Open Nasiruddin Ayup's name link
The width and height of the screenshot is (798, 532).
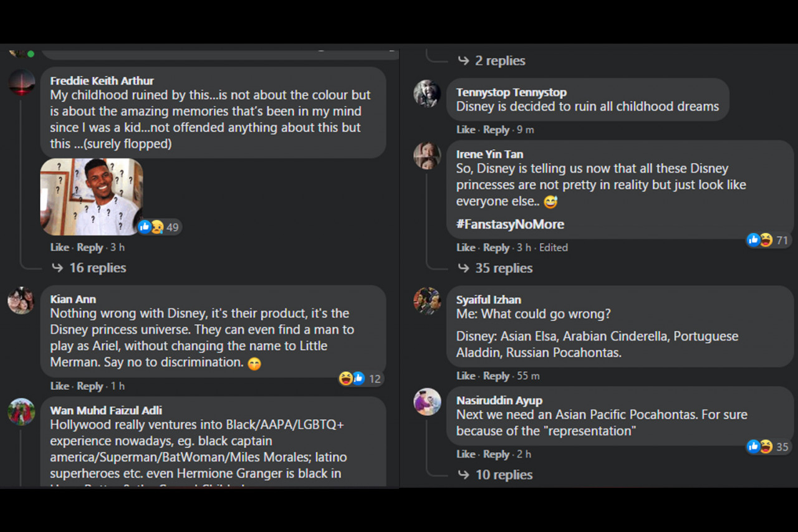pos(499,401)
